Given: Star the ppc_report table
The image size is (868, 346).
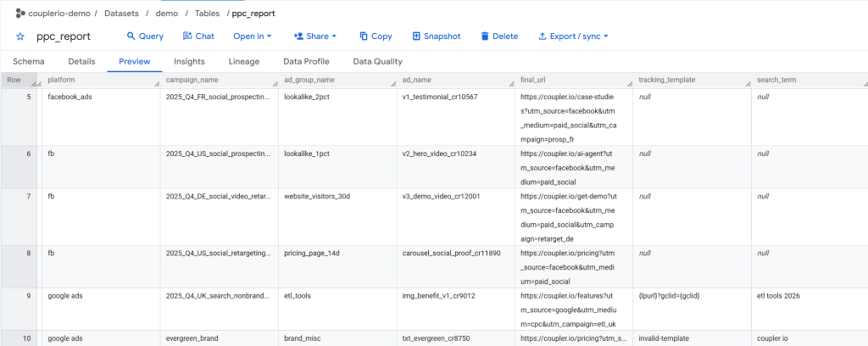Looking at the screenshot, I should 20,36.
